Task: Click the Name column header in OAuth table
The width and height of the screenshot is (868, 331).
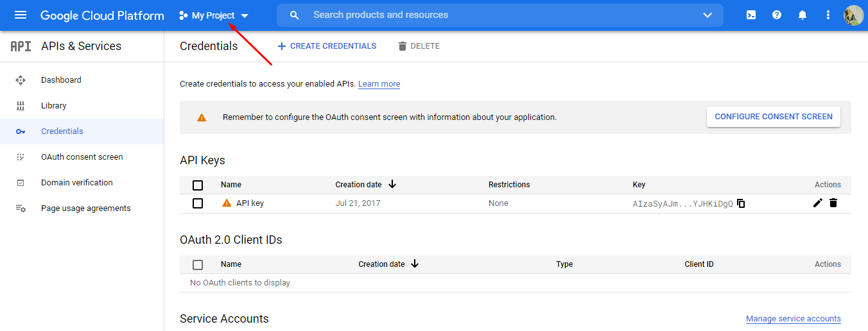Action: pos(231,264)
